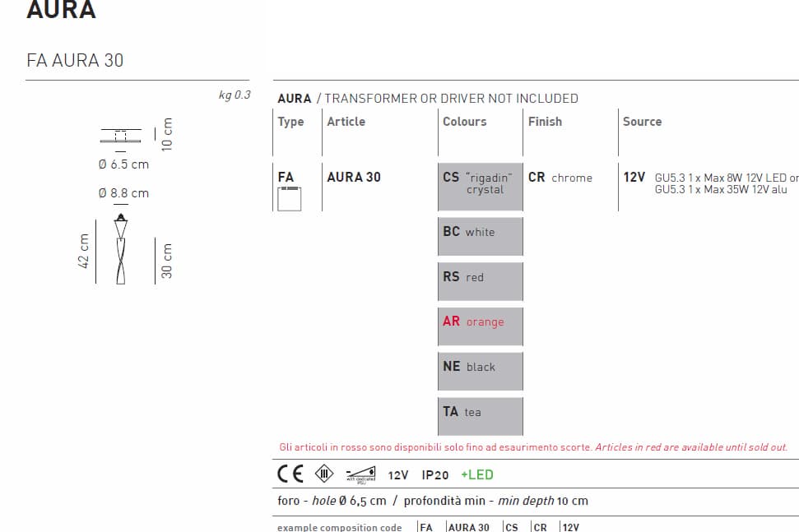Click the Source column header

coord(642,122)
